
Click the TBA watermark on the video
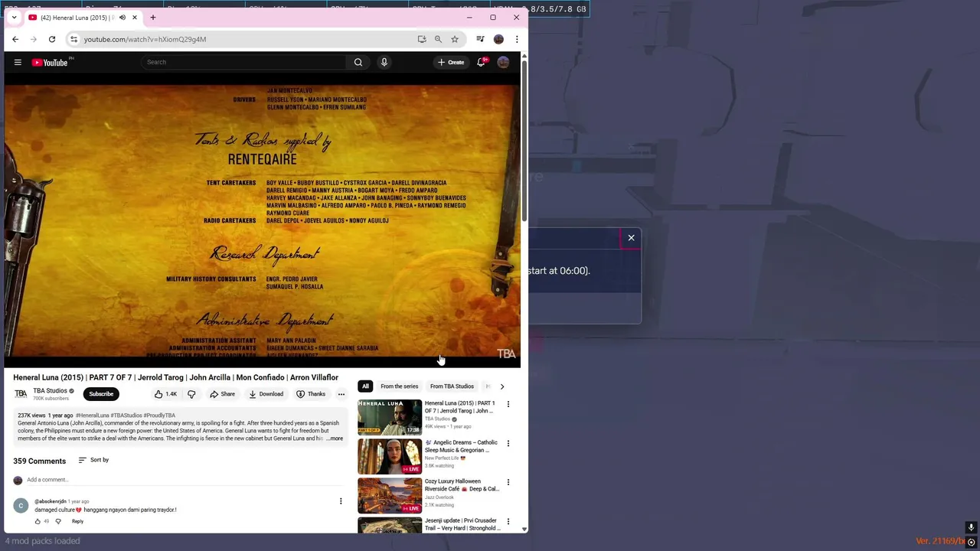506,354
